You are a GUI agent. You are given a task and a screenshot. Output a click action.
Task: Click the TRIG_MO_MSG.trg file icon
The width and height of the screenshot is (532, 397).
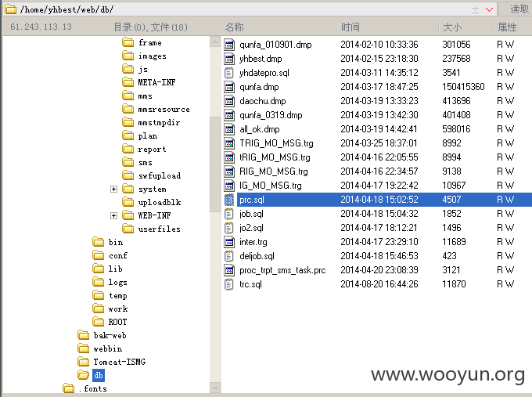(229, 143)
